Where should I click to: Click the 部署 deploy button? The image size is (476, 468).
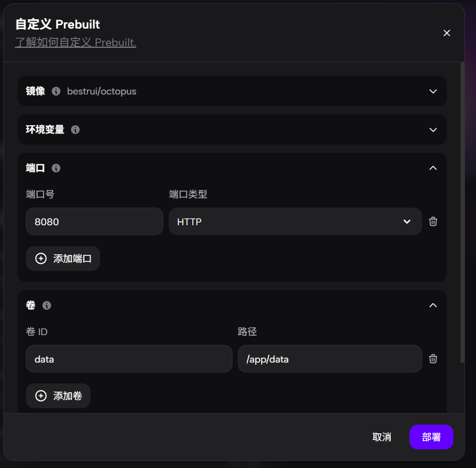pos(431,437)
